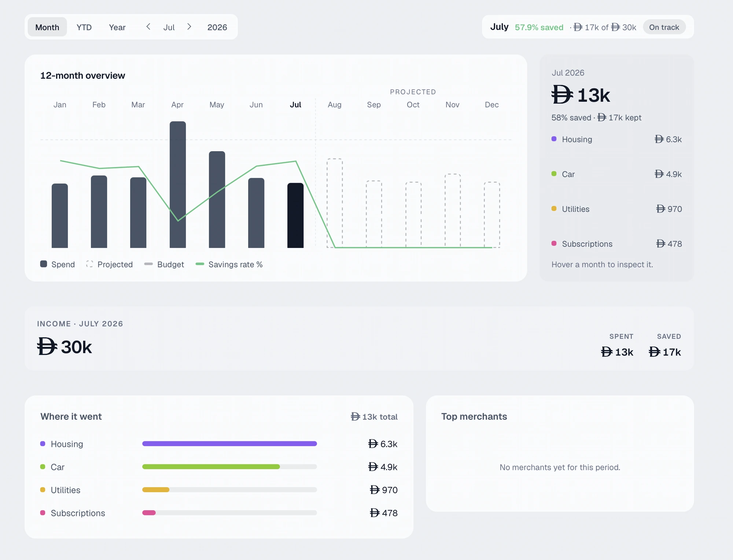Select the highlighted July spend bar
The width and height of the screenshot is (733, 560).
[295, 215]
